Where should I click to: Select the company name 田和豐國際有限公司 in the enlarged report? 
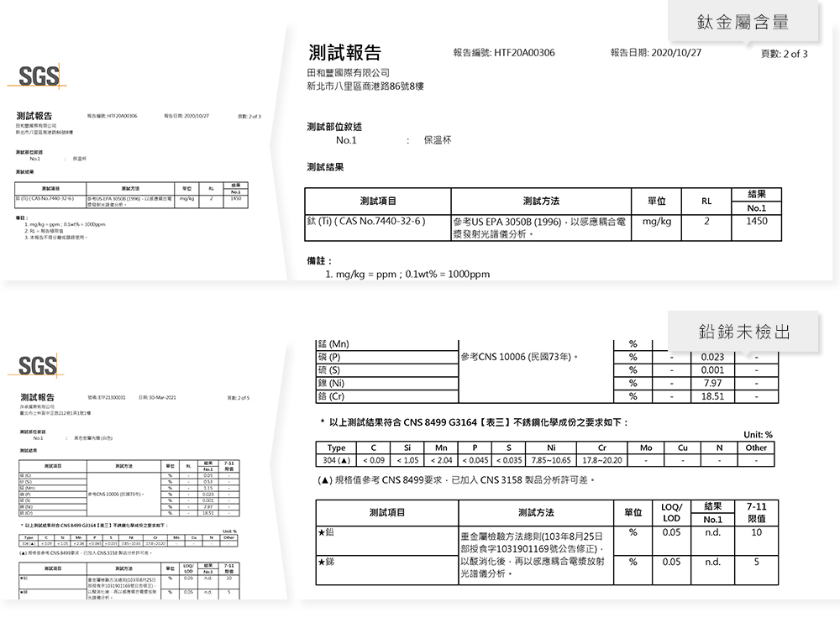[x=349, y=73]
